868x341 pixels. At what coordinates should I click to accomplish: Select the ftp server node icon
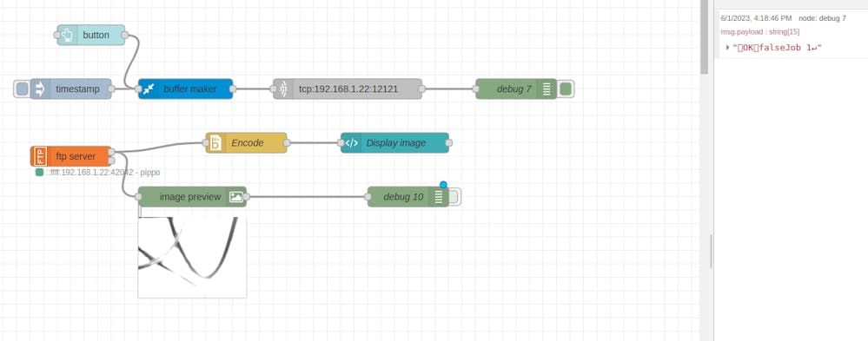pos(40,156)
